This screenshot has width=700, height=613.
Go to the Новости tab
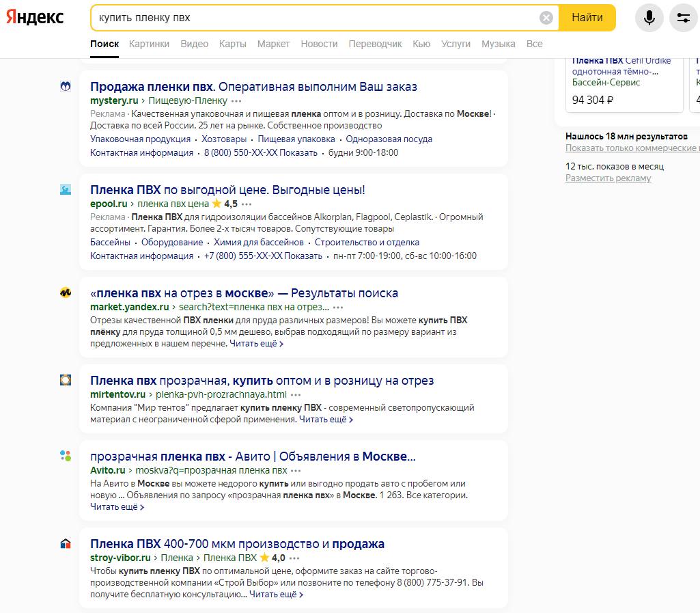[x=319, y=44]
